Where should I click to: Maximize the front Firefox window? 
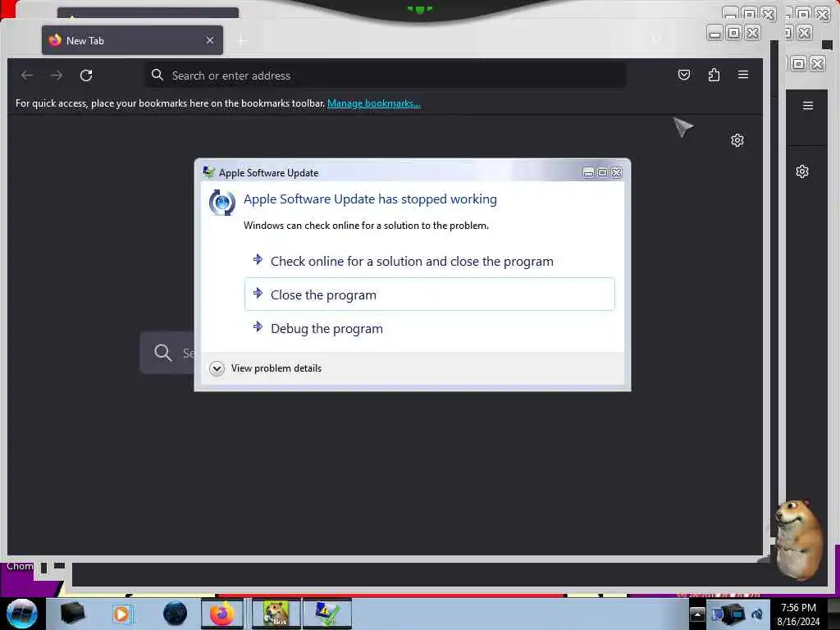coord(734,33)
